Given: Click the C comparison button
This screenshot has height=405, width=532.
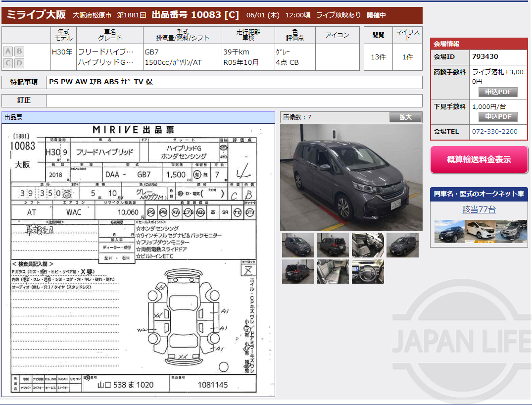Looking at the screenshot, I should [x=7, y=62].
